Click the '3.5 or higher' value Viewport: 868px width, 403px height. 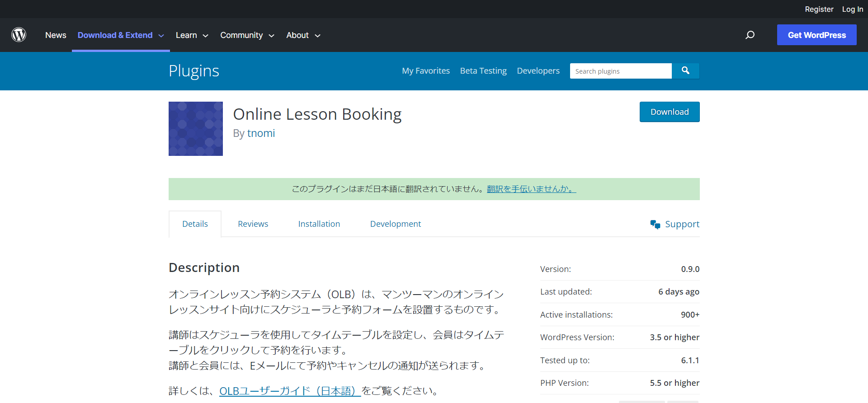pyautogui.click(x=675, y=337)
